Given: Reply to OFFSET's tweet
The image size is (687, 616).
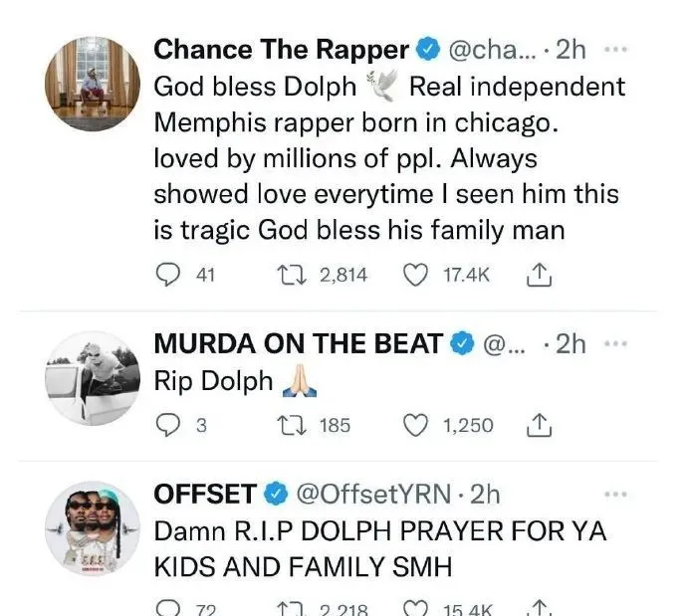Looking at the screenshot, I should tap(169, 606).
